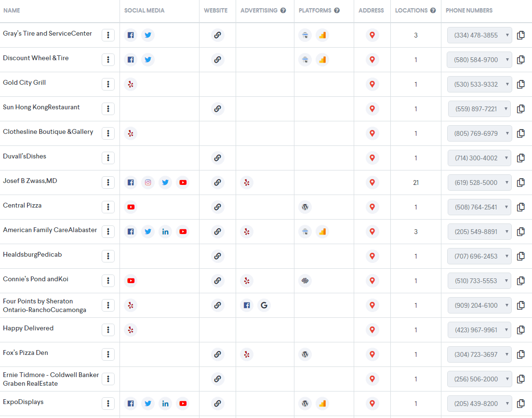532x418 pixels.
Task: Click Yelp icon in Happy Delivered row
Action: 131,330
